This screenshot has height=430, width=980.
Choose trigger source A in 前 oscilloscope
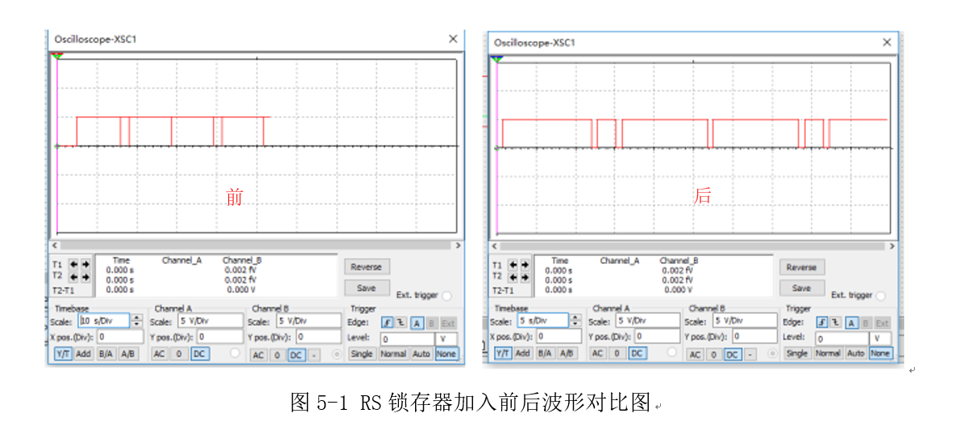click(x=417, y=323)
